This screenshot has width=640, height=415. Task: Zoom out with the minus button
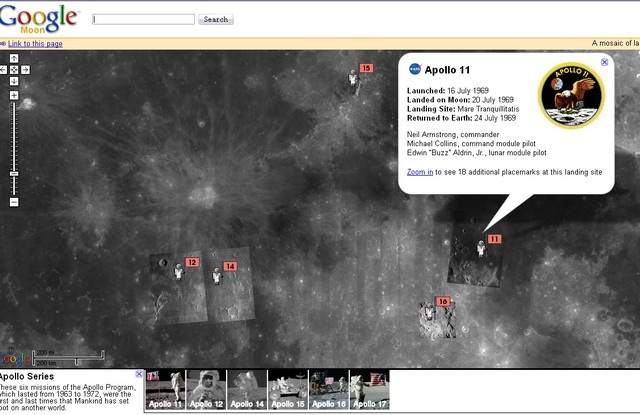coord(14,202)
